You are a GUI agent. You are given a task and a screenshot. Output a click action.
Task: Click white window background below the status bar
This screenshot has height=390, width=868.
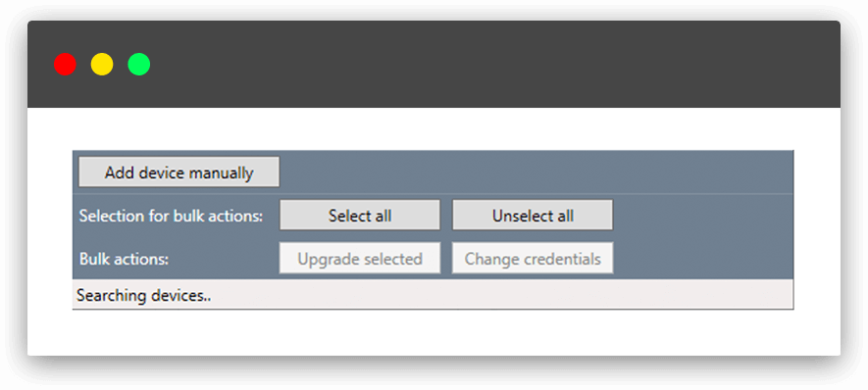tap(434, 332)
